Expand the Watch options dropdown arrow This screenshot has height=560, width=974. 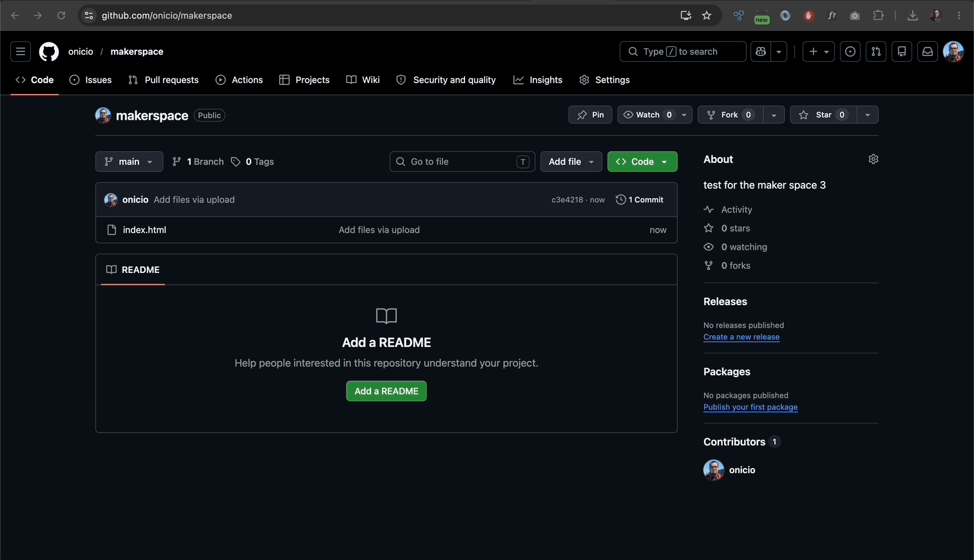pos(684,115)
